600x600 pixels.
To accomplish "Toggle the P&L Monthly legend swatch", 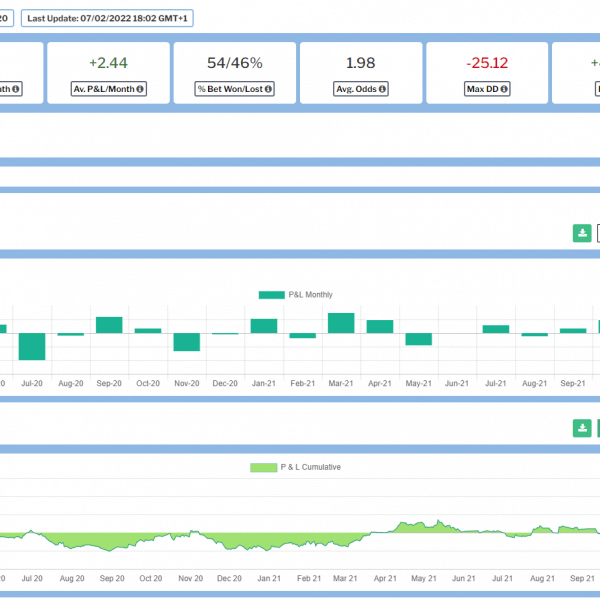I will 272,295.
